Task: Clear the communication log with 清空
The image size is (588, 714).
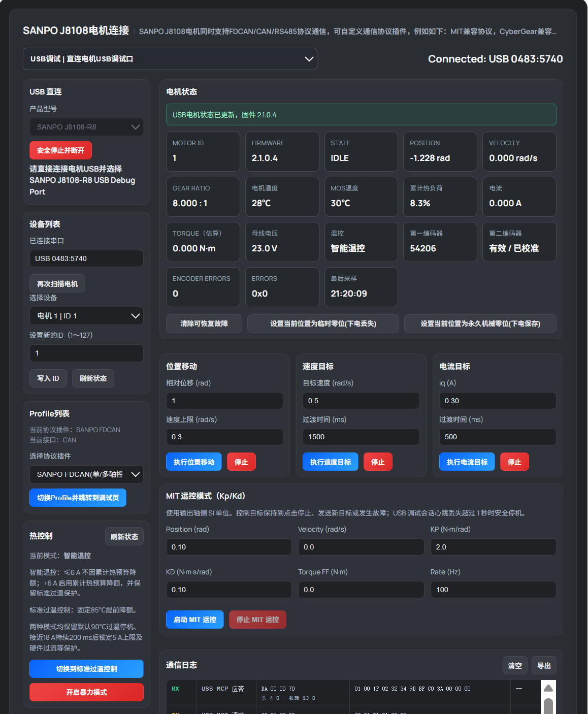Action: (515, 665)
